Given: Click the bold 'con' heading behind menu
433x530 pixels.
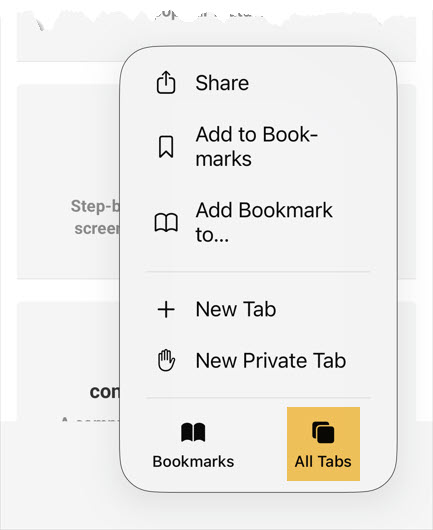Looking at the screenshot, I should click(x=104, y=392).
